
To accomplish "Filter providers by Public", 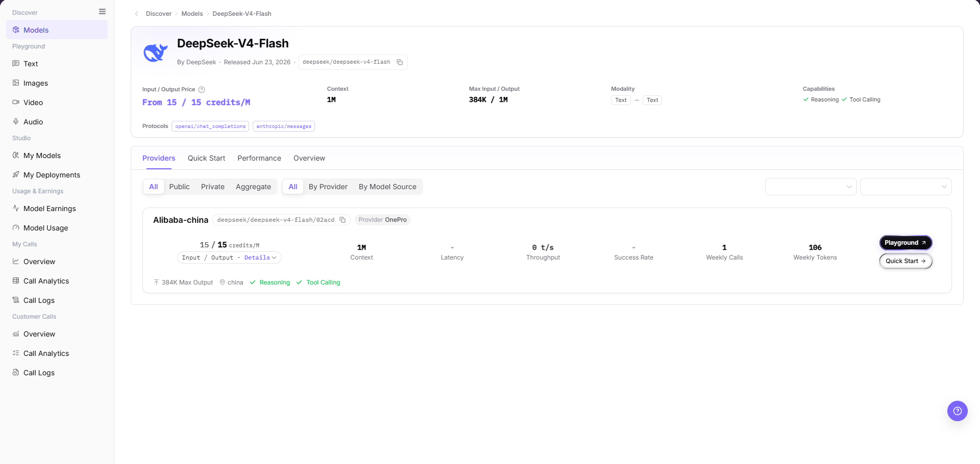I will pyautogui.click(x=179, y=187).
